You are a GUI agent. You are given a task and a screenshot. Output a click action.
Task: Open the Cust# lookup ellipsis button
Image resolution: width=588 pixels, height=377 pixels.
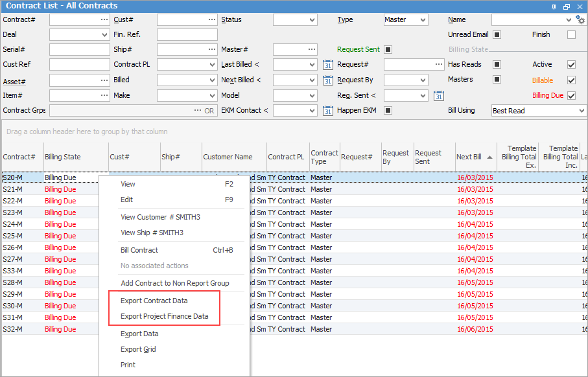(212, 20)
